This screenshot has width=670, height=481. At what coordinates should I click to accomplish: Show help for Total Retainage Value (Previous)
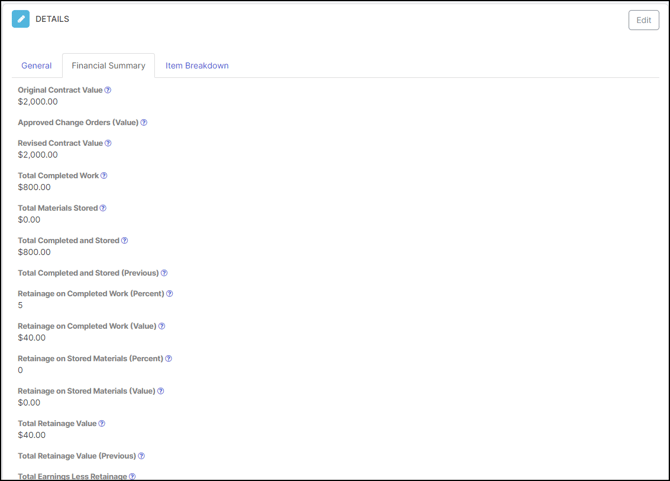(x=141, y=456)
